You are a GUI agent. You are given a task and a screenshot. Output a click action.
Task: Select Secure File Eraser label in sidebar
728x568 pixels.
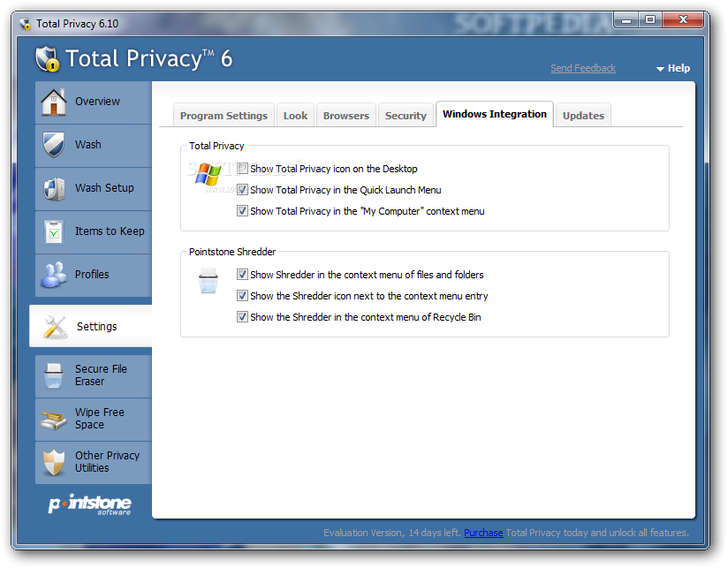(101, 375)
